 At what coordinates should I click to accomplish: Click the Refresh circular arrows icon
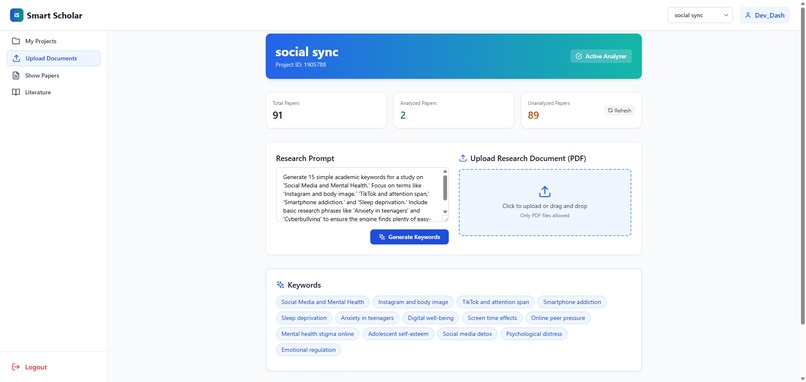click(610, 111)
